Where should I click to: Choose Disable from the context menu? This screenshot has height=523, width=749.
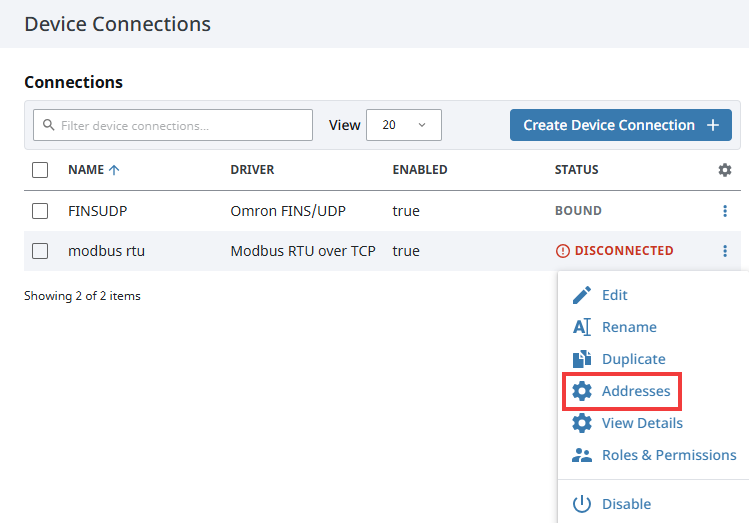626,504
